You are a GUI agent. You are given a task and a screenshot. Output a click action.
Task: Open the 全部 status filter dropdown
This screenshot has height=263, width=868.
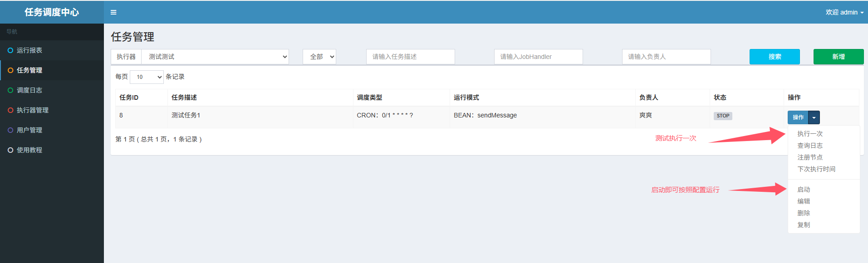coord(319,57)
